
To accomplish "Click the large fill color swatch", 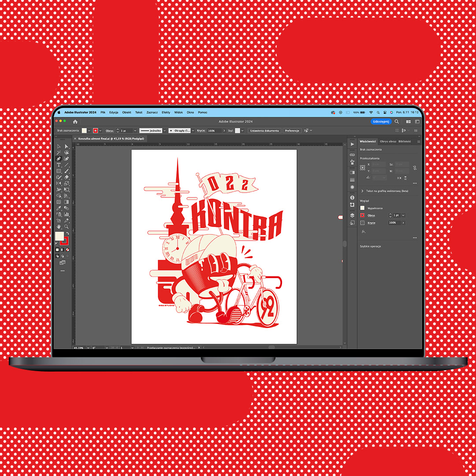I will tap(59, 236).
